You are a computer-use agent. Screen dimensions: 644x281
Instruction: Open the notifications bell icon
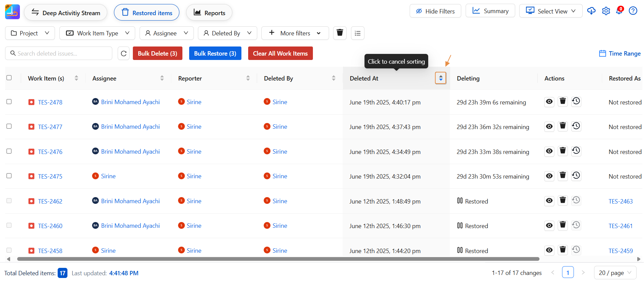coord(619,11)
